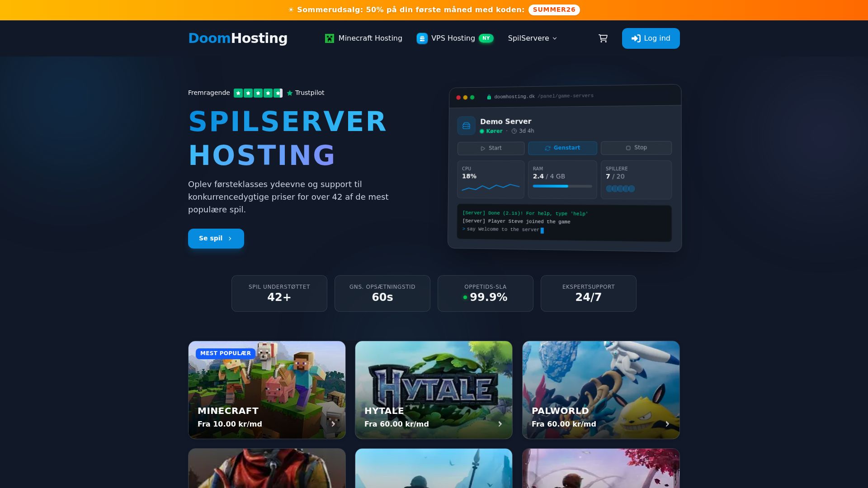Click the Spil Understøttet 42+ stat card
Viewport: 868px width, 488px height.
[279, 293]
